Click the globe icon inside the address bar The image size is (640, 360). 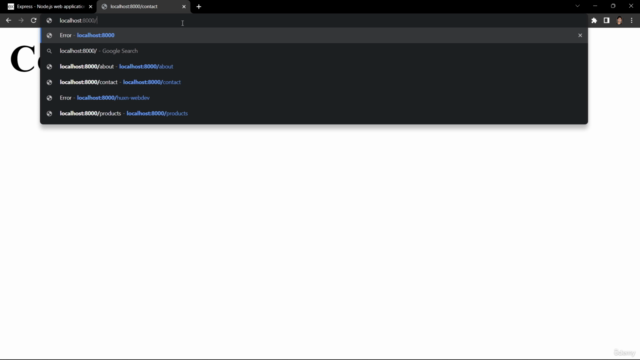tap(49, 20)
